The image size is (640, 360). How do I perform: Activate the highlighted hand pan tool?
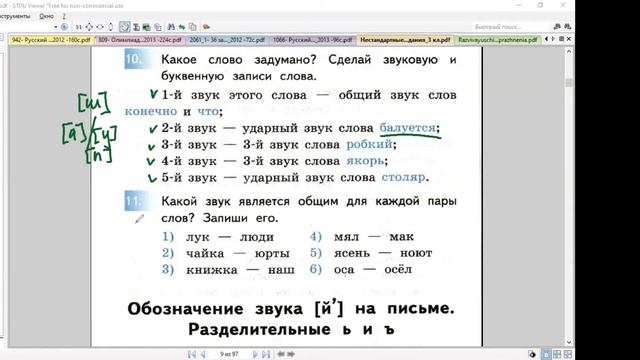pos(124,27)
